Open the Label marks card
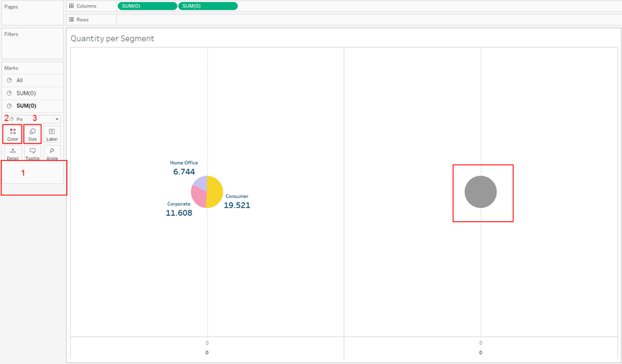The height and width of the screenshot is (364, 622). [52, 134]
